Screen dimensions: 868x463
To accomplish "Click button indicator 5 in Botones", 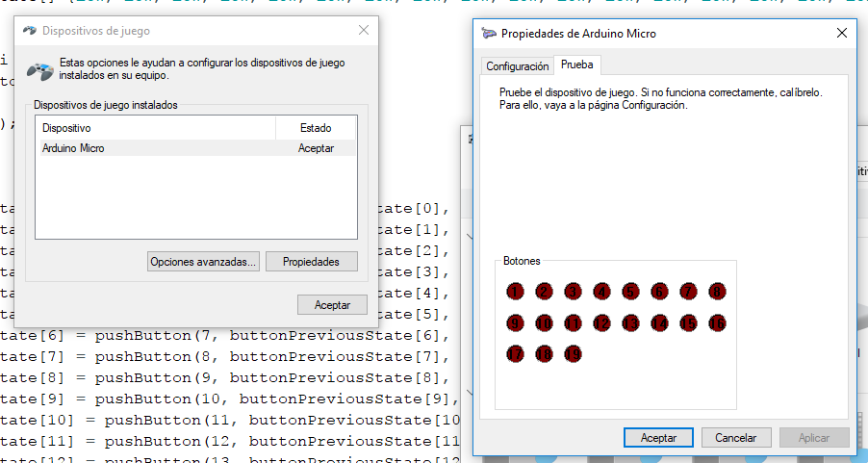I will [x=630, y=292].
